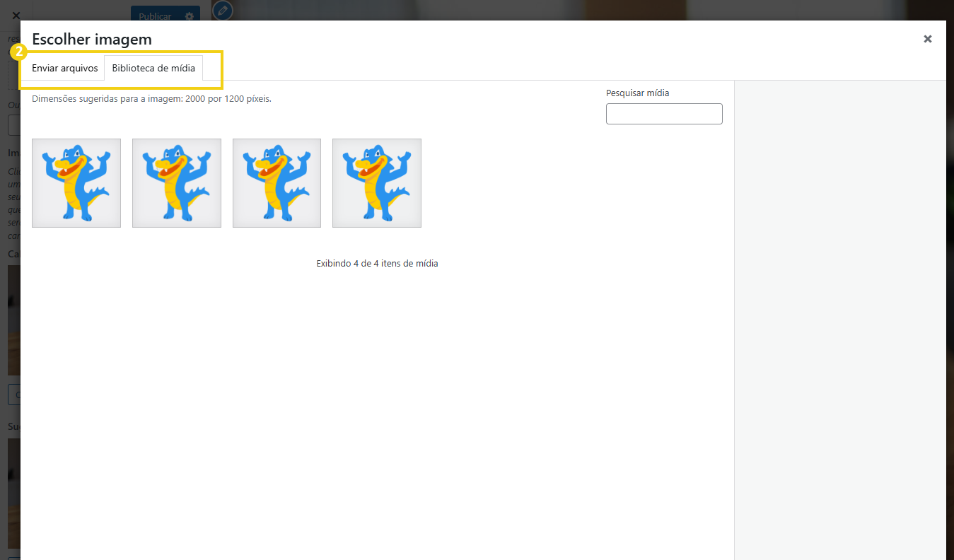Click the yellow step 2 badge
Viewport: 954px width, 560px height.
[x=21, y=52]
